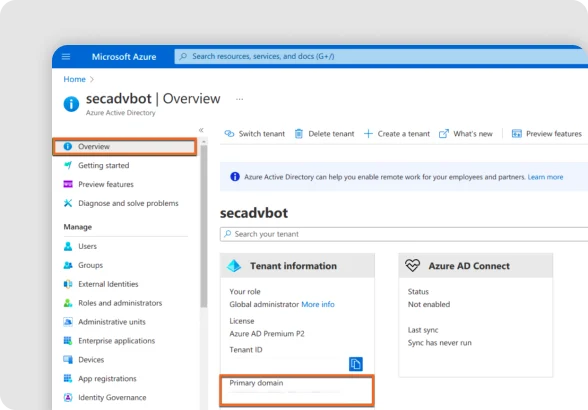
Task: Click the Search your tenant field
Action: tap(404, 234)
